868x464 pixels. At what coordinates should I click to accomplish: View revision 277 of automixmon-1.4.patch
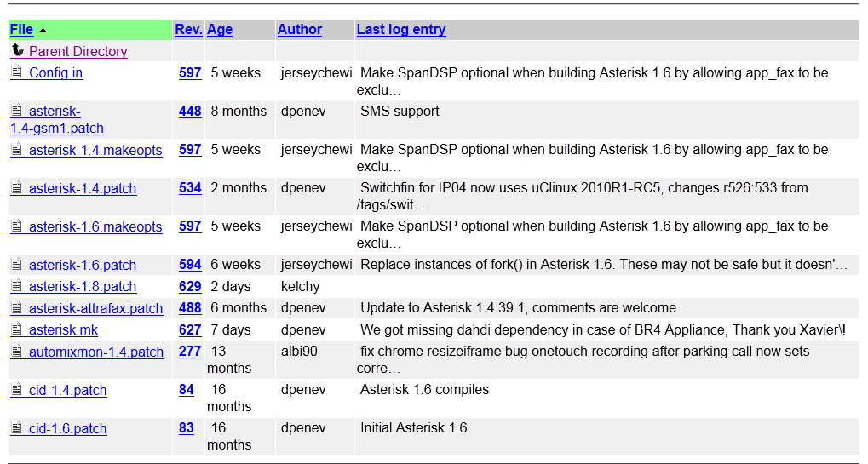[190, 352]
